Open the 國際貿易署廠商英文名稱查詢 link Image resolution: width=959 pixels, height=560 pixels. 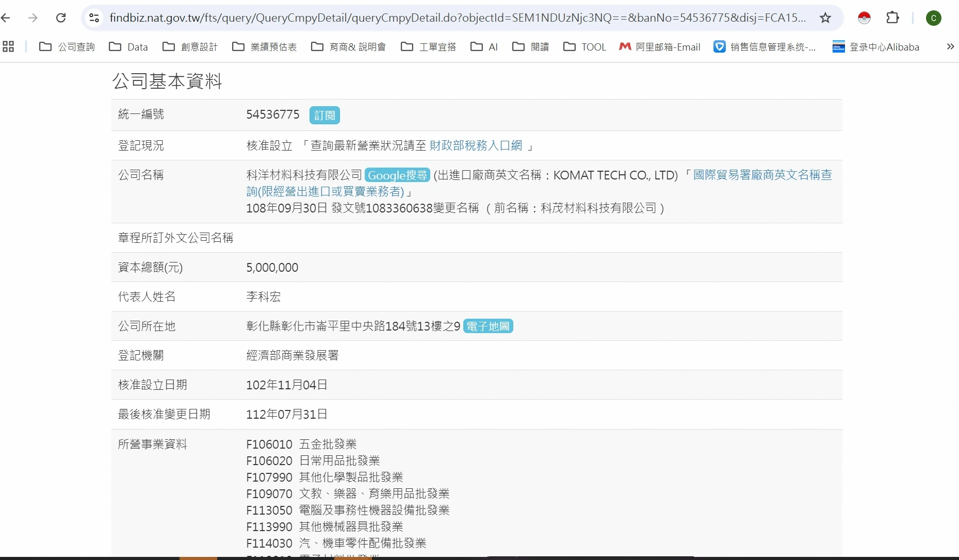pyautogui.click(x=762, y=175)
